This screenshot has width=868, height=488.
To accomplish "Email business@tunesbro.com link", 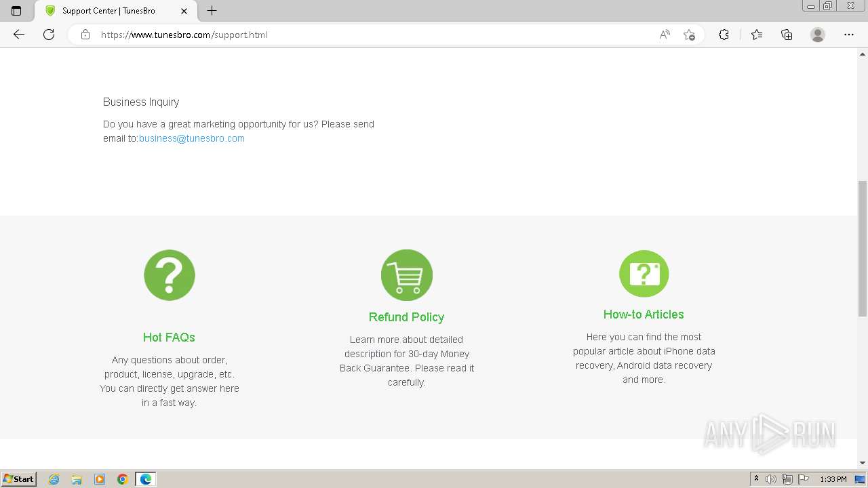I will 192,138.
